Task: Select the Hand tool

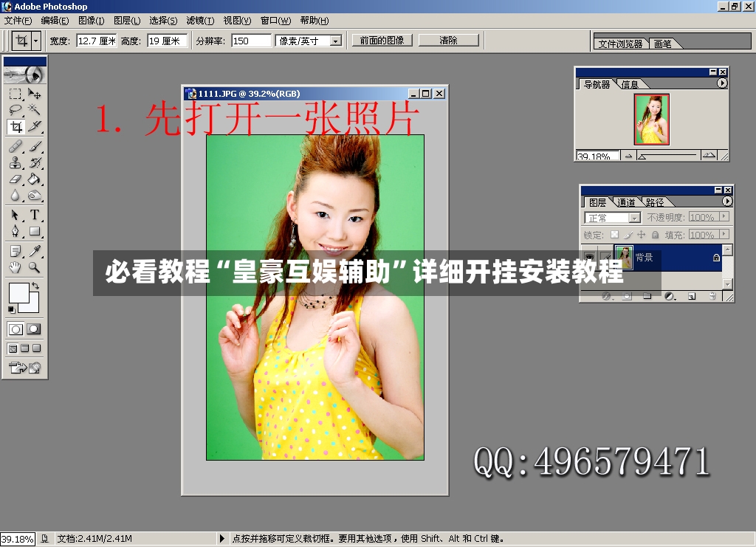Action: click(x=16, y=267)
